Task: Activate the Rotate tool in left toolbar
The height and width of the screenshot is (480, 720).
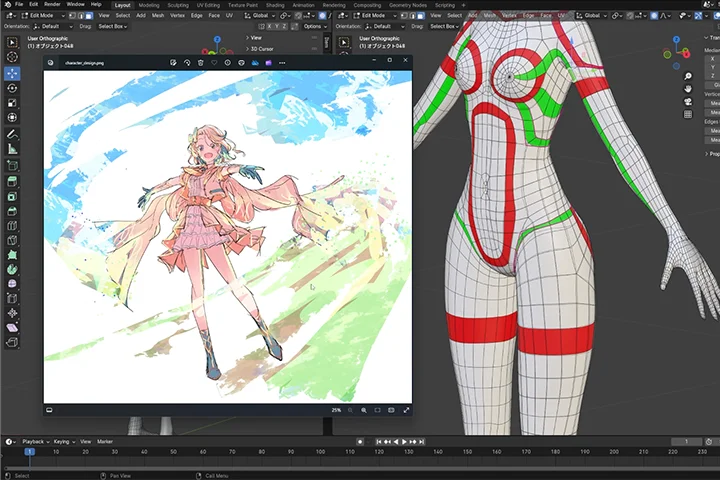Action: point(12,88)
